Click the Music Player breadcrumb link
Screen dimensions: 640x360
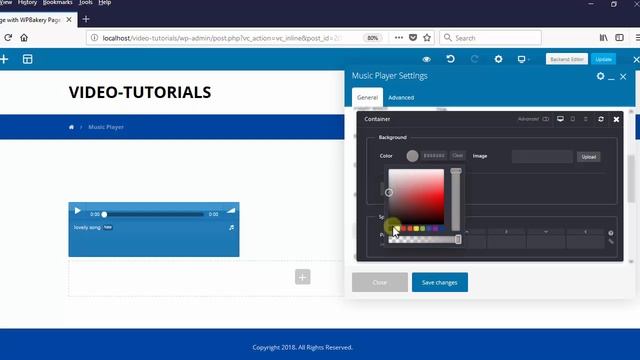(x=106, y=127)
